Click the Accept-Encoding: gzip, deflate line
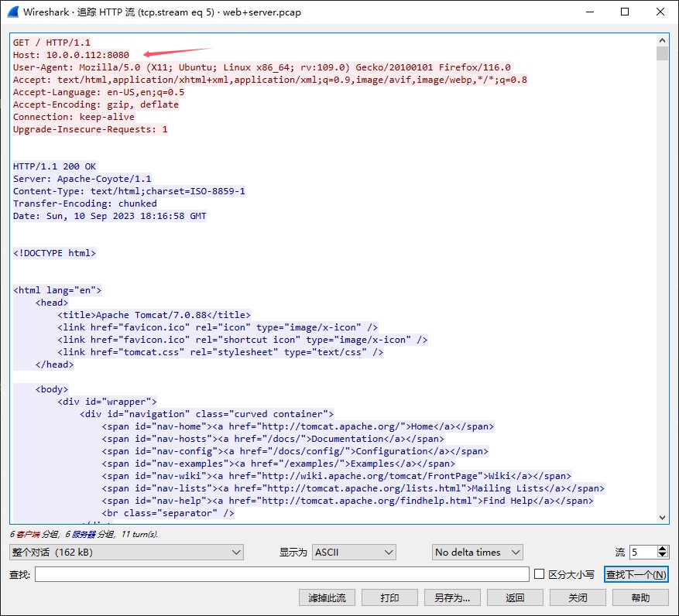 [96, 104]
